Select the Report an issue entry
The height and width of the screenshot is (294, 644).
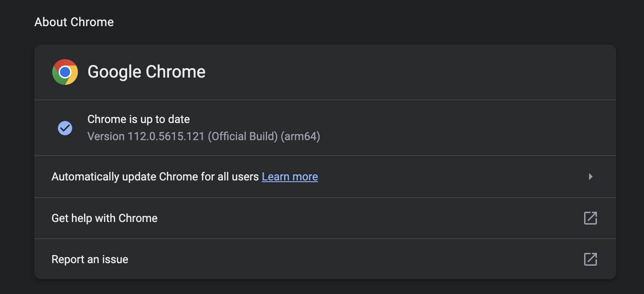click(90, 259)
